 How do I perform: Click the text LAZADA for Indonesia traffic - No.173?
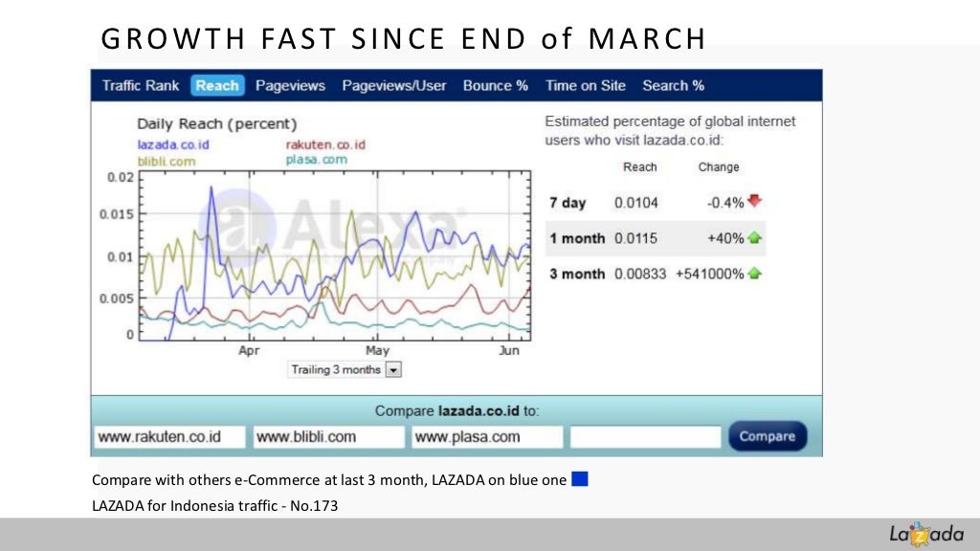215,505
